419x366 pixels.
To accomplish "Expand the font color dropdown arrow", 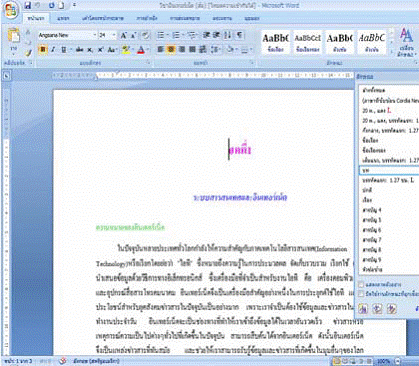I will click(147, 50).
